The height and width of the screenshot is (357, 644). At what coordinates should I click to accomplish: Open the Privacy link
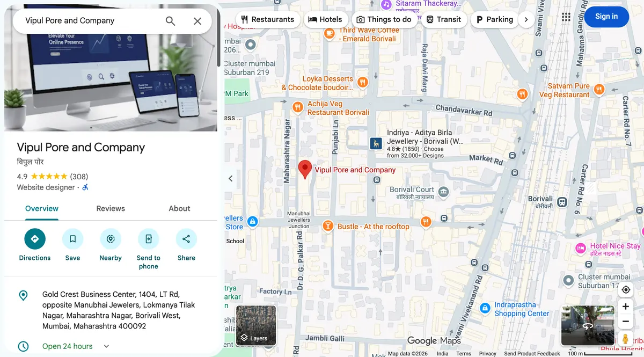click(x=488, y=354)
